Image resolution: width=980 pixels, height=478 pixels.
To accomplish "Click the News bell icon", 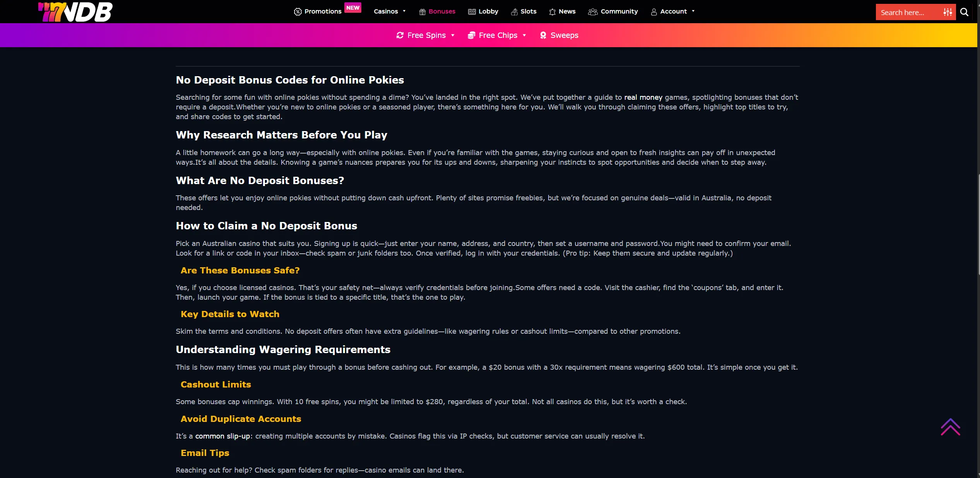I will [x=552, y=12].
